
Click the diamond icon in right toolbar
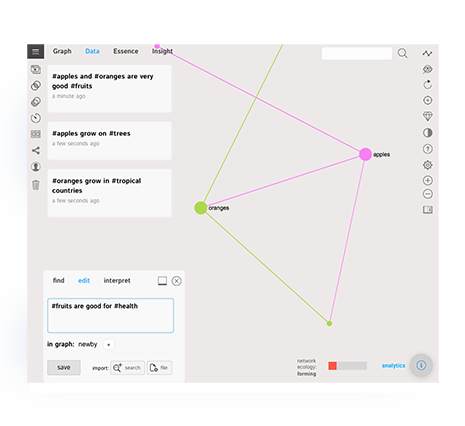[x=428, y=116]
